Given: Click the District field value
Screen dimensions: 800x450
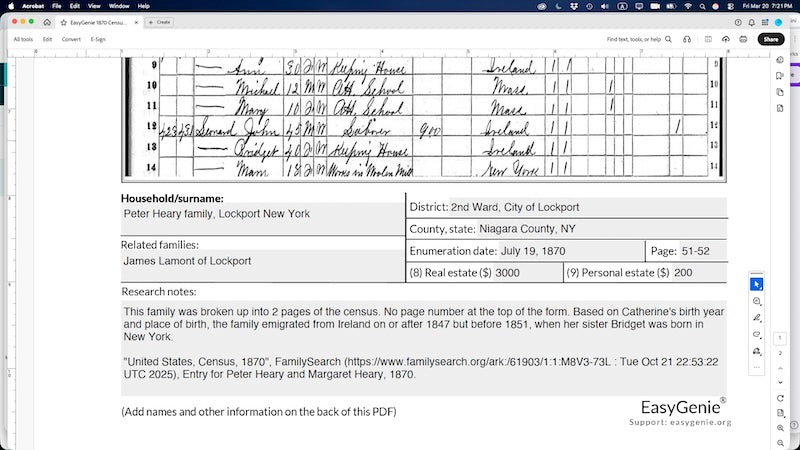Looking at the screenshot, I should pos(588,207).
